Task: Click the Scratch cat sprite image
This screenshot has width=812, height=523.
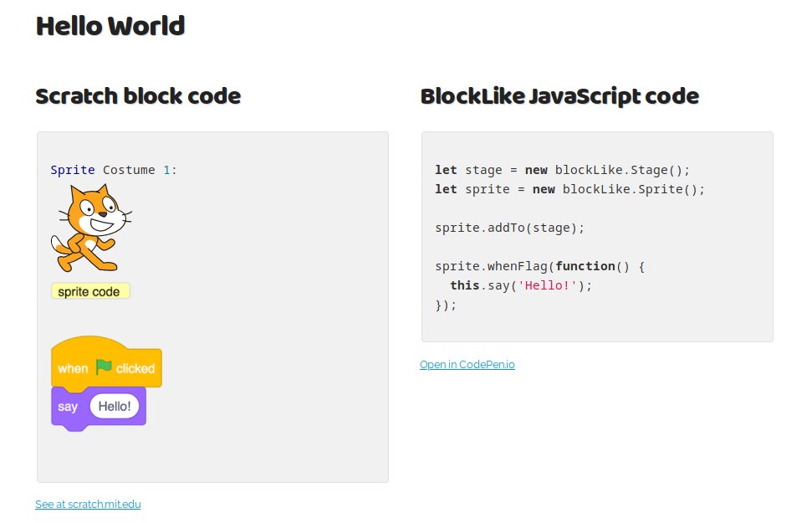Action: 91,228
